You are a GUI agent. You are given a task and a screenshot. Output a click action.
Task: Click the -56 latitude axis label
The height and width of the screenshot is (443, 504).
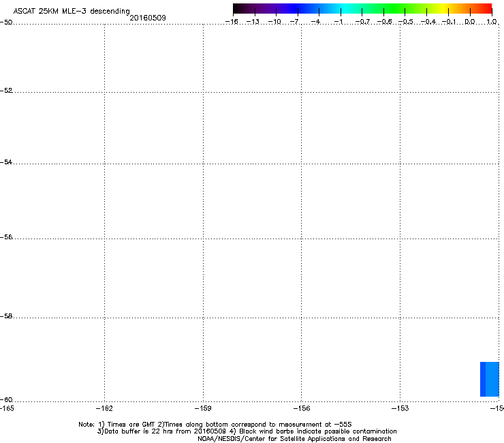tap(6, 237)
